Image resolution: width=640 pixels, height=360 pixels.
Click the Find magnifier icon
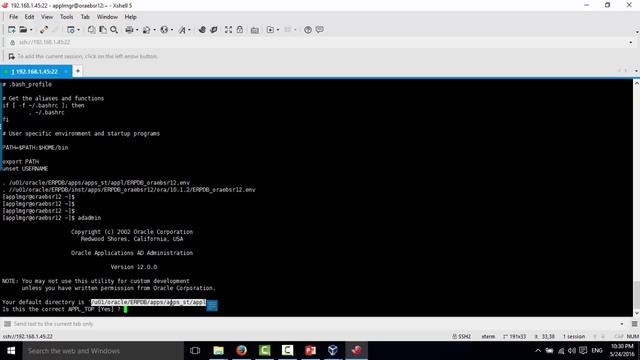114,30
